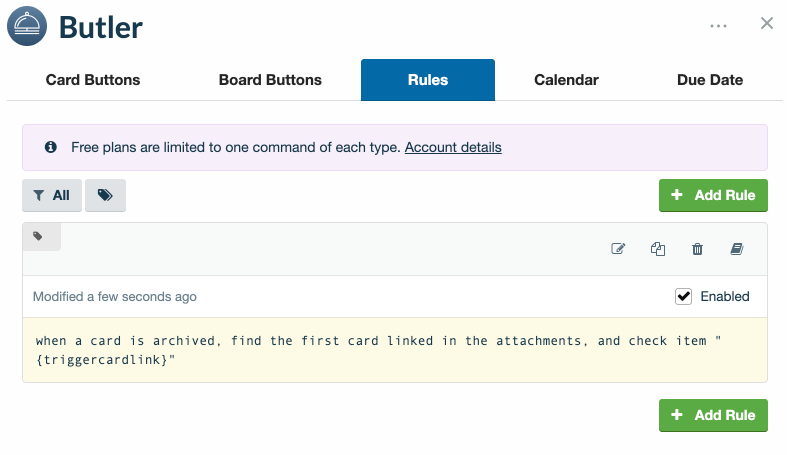Switch to the Due Date tab
Screen dimensions: 787x455
click(x=710, y=80)
